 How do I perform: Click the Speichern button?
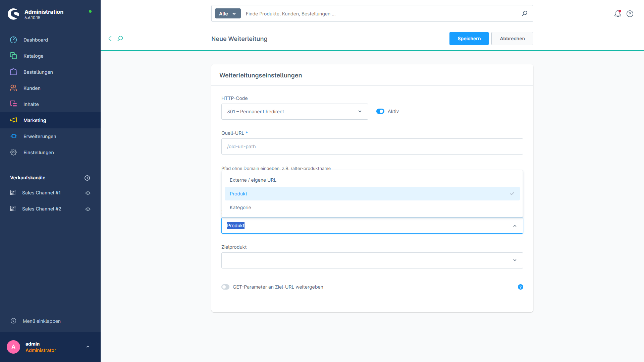point(469,39)
